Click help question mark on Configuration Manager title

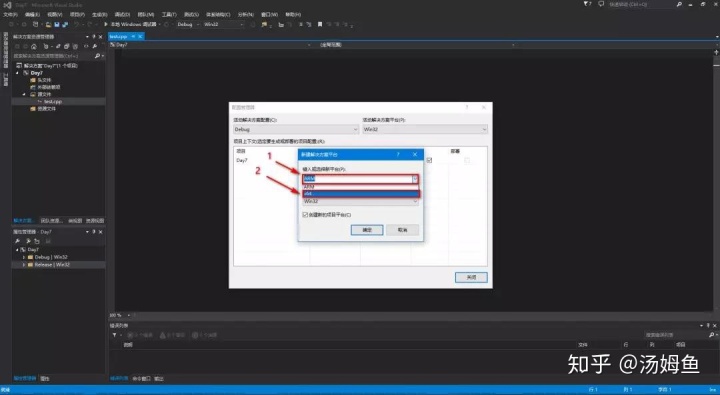[x=467, y=107]
